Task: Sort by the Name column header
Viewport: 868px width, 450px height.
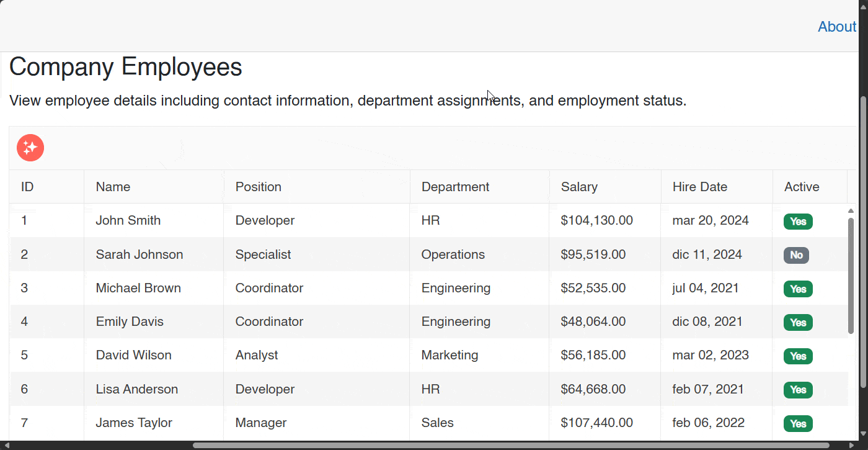Action: [x=113, y=187]
